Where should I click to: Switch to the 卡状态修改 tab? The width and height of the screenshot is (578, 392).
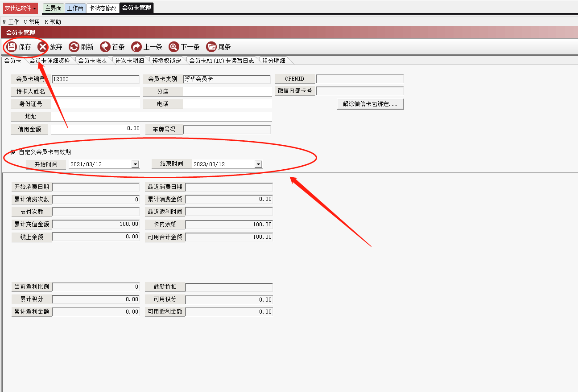pyautogui.click(x=103, y=8)
